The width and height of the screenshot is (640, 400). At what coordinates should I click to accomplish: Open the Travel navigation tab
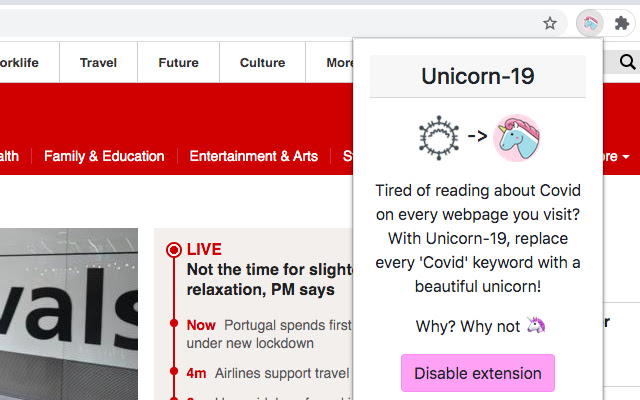click(x=98, y=62)
